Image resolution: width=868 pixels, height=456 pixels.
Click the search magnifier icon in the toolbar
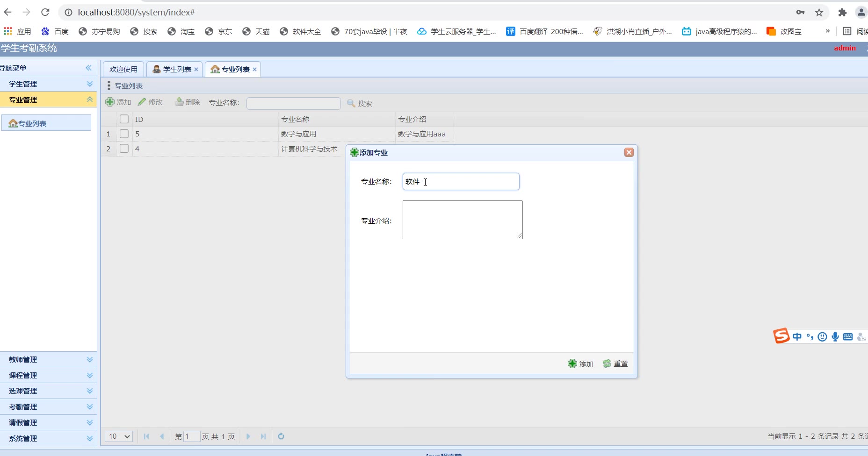point(351,103)
